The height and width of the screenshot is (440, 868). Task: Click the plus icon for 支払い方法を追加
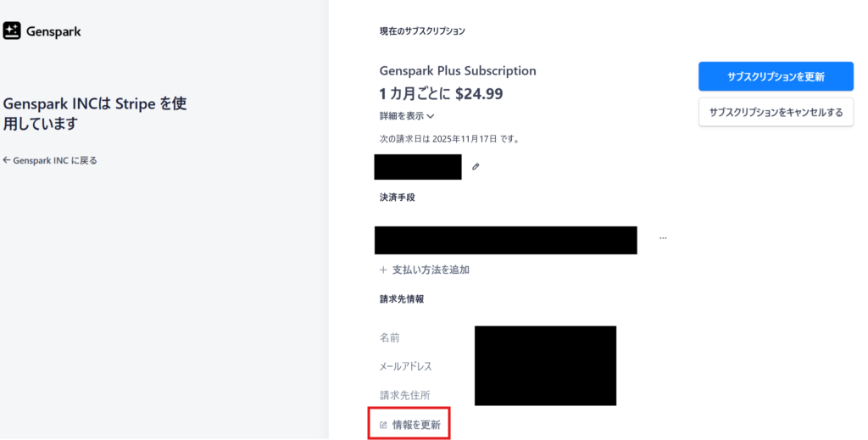[x=383, y=270]
